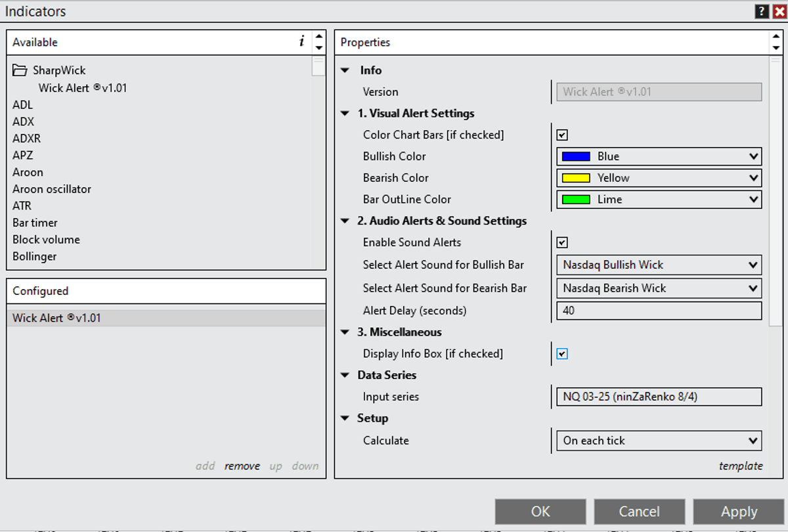The image size is (788, 532).
Task: Collapse the Info section triangle
Action: (x=345, y=71)
